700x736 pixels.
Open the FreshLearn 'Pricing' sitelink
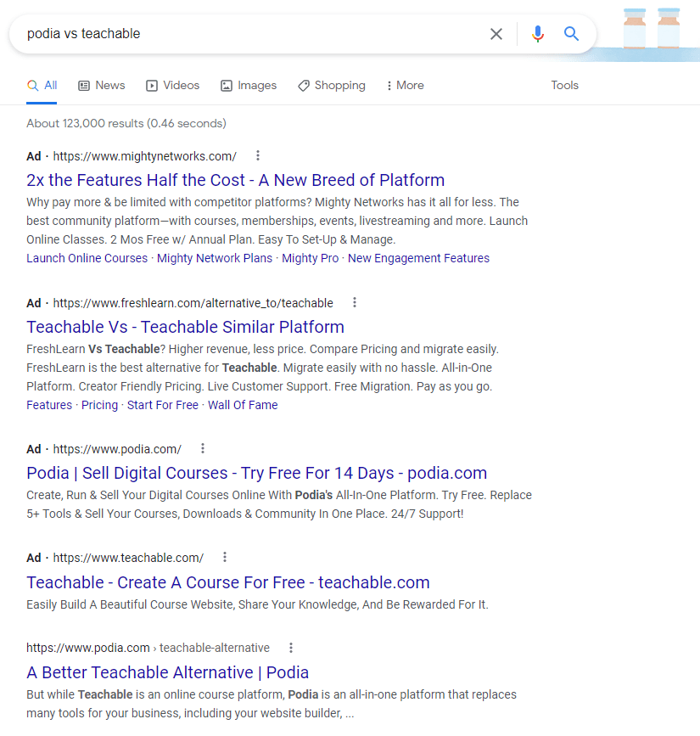tap(99, 405)
